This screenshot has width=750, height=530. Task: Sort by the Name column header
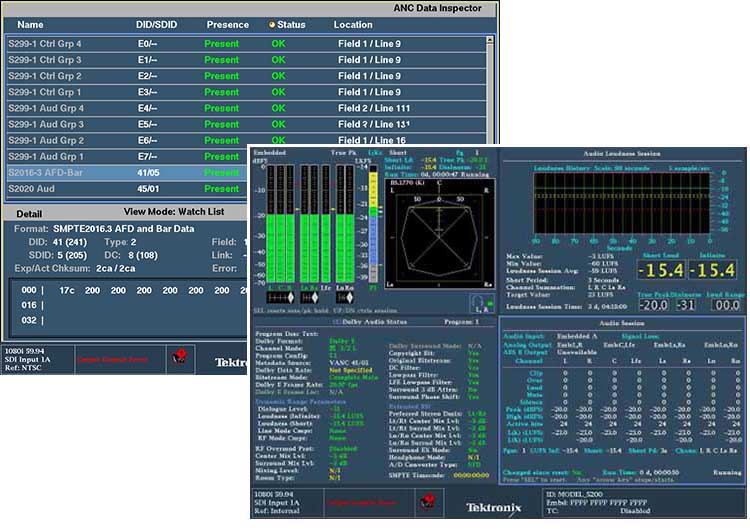click(30, 24)
